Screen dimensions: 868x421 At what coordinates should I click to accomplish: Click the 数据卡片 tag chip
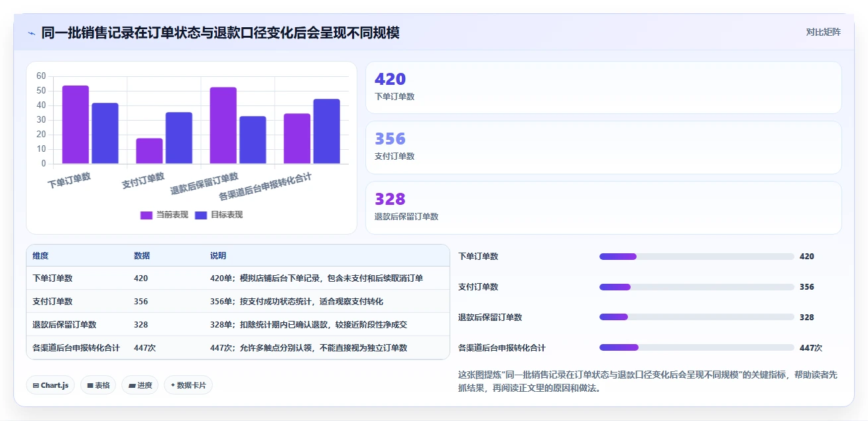(x=188, y=385)
